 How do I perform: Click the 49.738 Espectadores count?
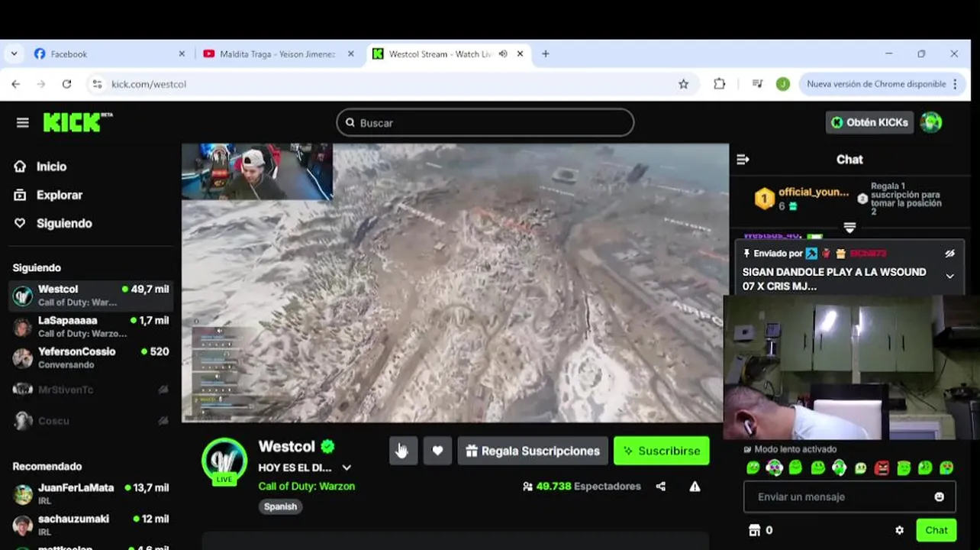582,486
